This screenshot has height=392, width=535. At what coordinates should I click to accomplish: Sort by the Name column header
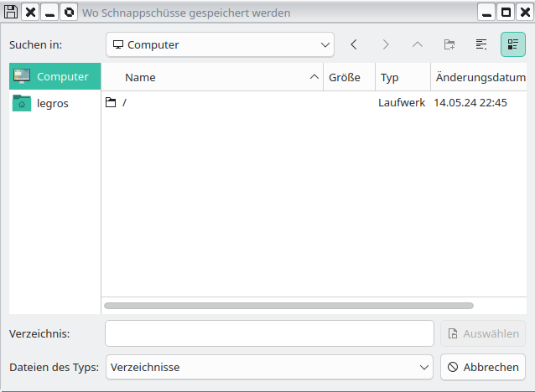coord(140,77)
